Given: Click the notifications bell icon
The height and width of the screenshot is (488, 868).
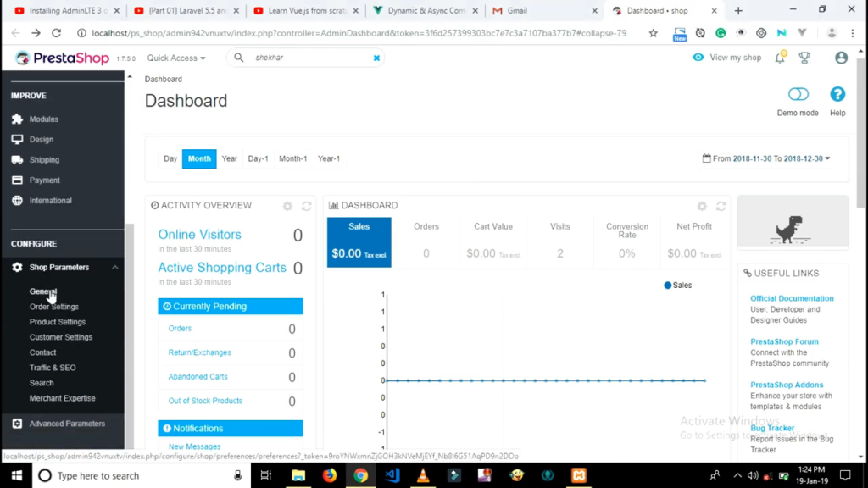Looking at the screenshot, I should (779, 56).
